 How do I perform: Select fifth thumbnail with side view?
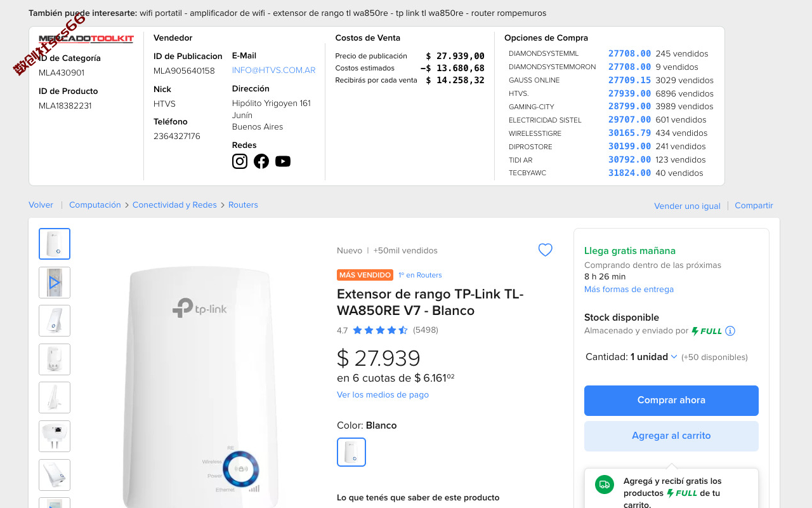pyautogui.click(x=55, y=398)
